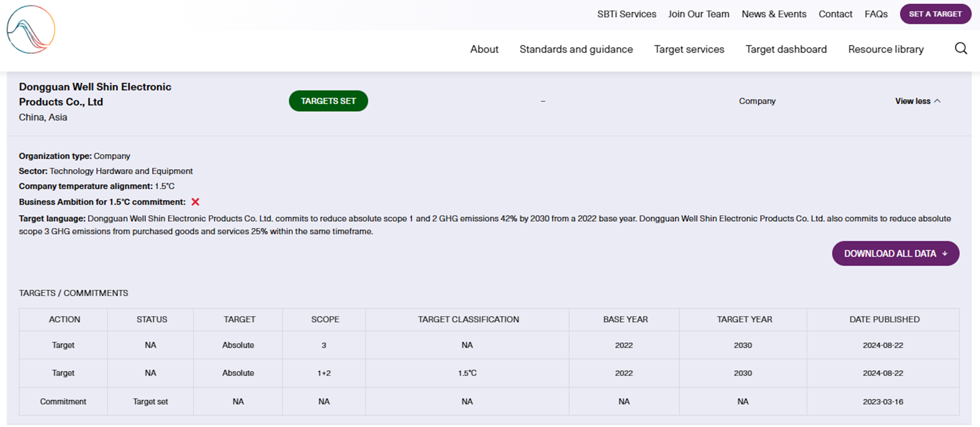Image resolution: width=980 pixels, height=427 pixels.
Task: Click the DATE PUBLISHED column header
Action: pos(884,319)
